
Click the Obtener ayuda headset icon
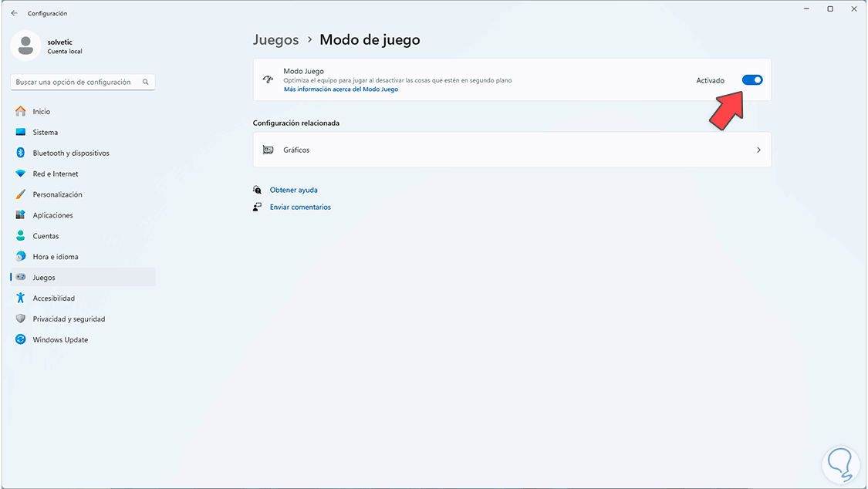[x=258, y=190]
